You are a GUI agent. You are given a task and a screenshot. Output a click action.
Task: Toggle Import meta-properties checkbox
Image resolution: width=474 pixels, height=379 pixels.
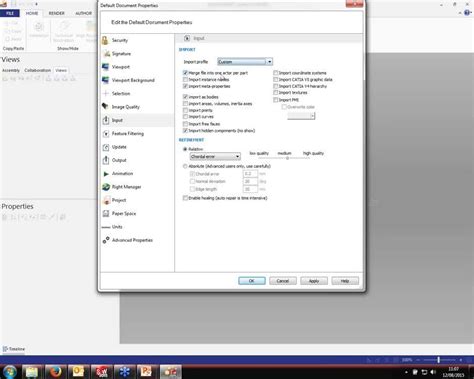click(185, 86)
